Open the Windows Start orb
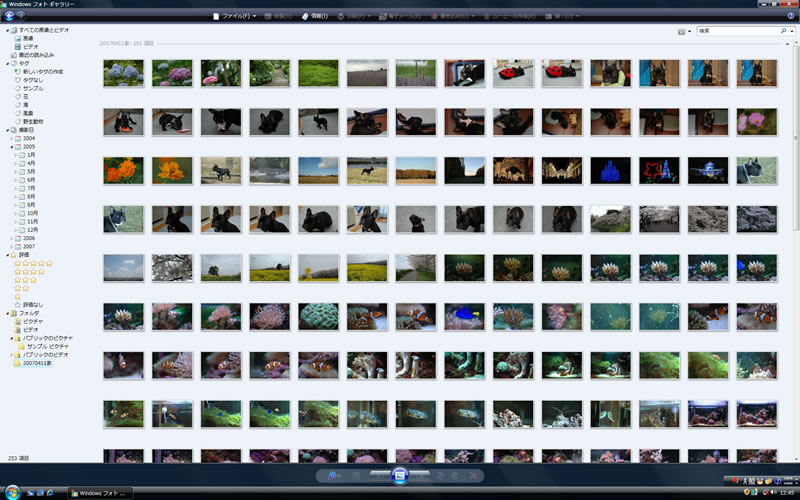The image size is (800, 500). tap(12, 492)
